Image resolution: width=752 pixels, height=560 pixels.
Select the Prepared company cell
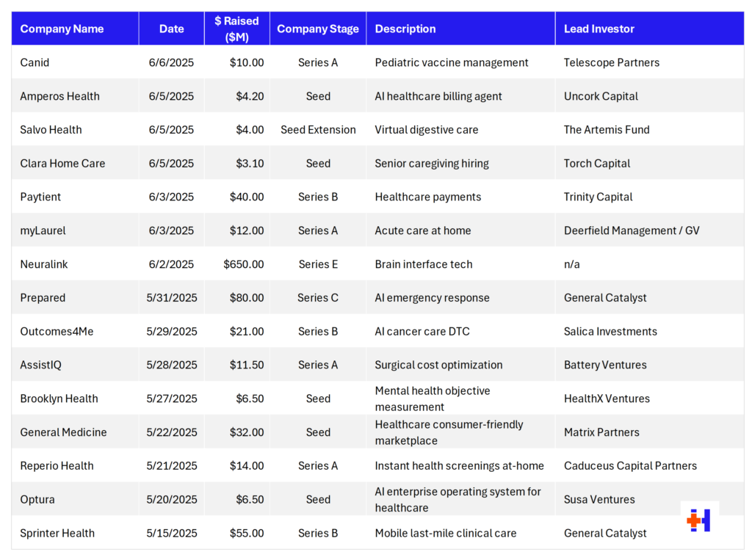click(76, 297)
